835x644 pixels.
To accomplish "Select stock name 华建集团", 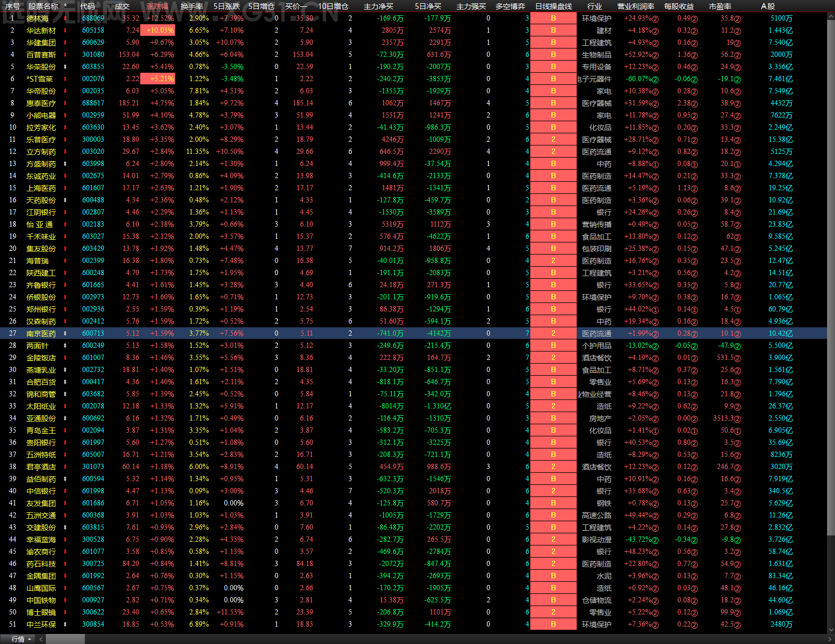I will [x=41, y=43].
